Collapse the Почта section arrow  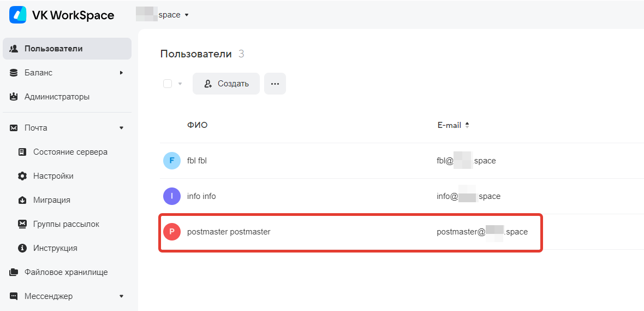pyautogui.click(x=121, y=128)
